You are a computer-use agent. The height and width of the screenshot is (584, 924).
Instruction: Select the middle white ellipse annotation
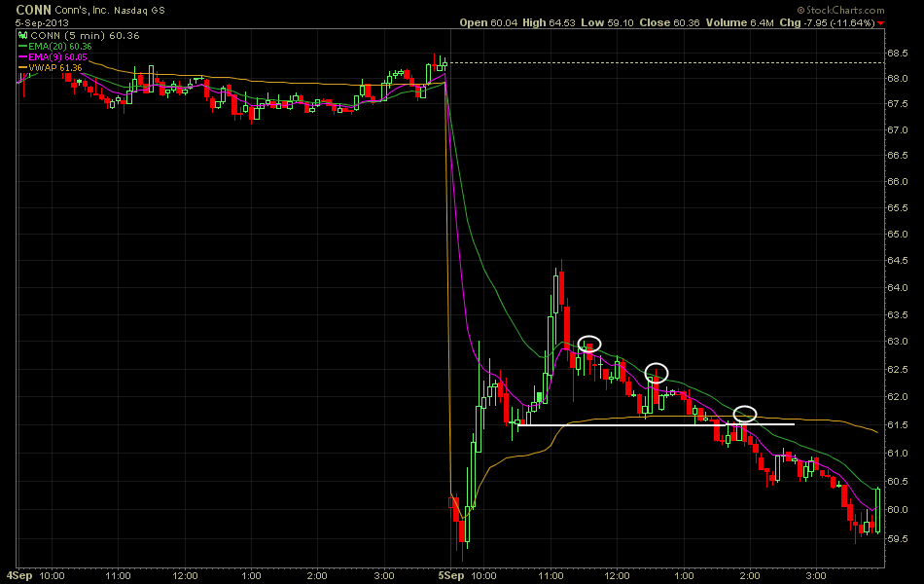click(x=657, y=371)
